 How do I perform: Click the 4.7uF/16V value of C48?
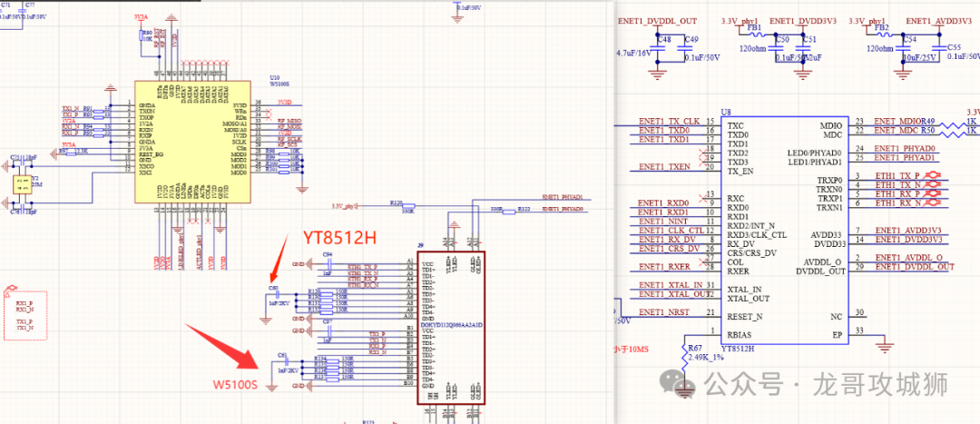pyautogui.click(x=633, y=54)
